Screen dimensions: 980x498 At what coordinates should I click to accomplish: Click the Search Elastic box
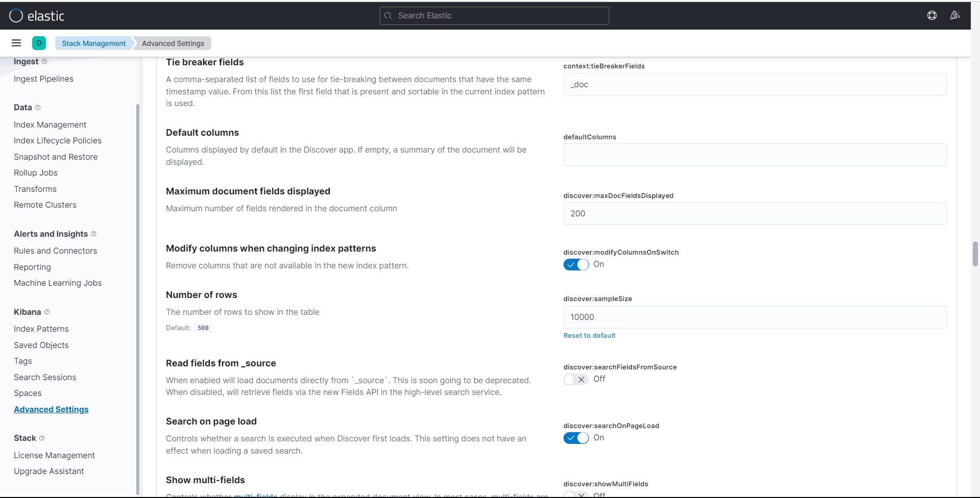point(494,16)
